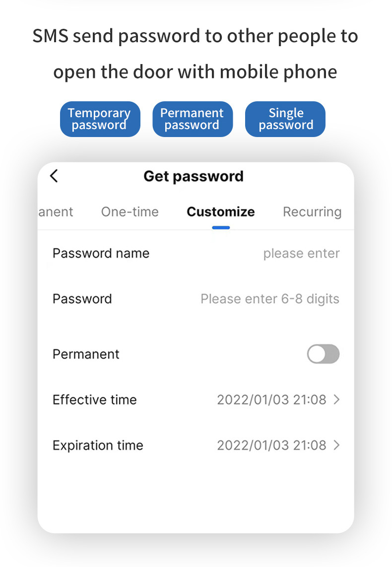Tap the back arrow icon
This screenshot has height=567, width=392.
54,176
